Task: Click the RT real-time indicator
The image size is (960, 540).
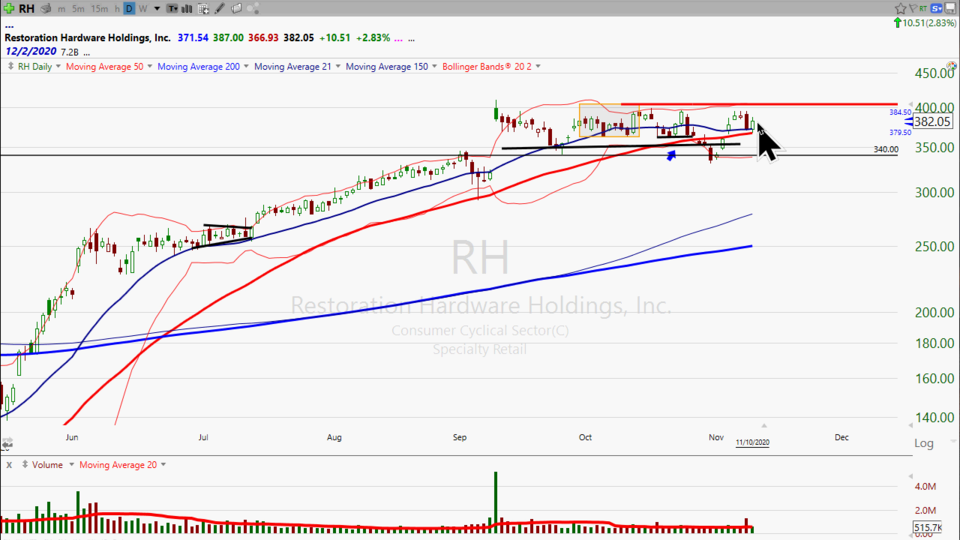Action: [923, 8]
